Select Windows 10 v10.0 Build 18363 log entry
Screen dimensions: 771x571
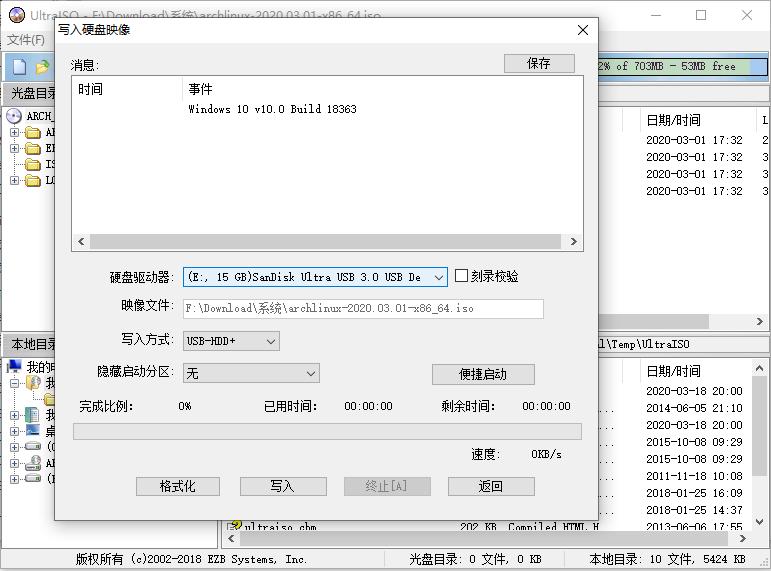click(x=272, y=109)
